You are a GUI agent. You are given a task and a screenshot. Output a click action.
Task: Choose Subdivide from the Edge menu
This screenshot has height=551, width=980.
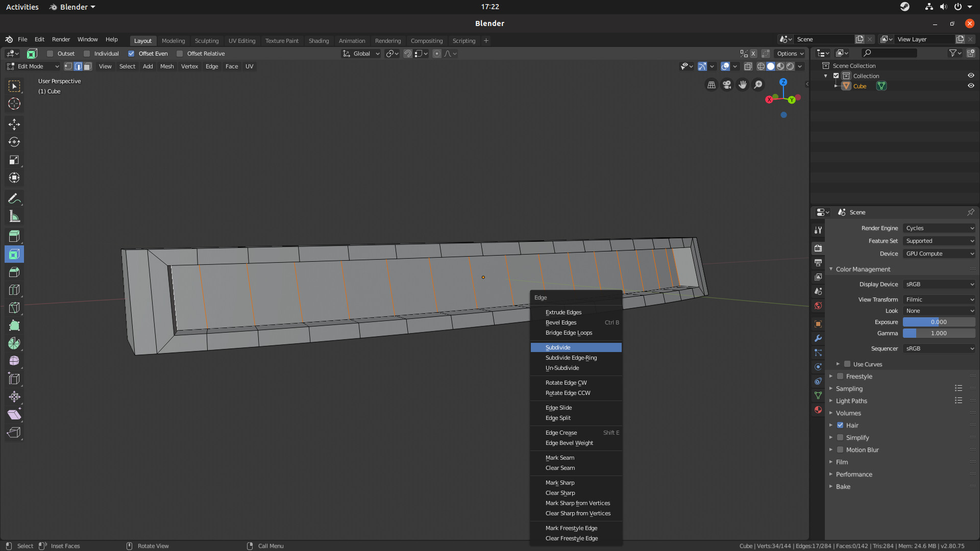click(x=576, y=347)
